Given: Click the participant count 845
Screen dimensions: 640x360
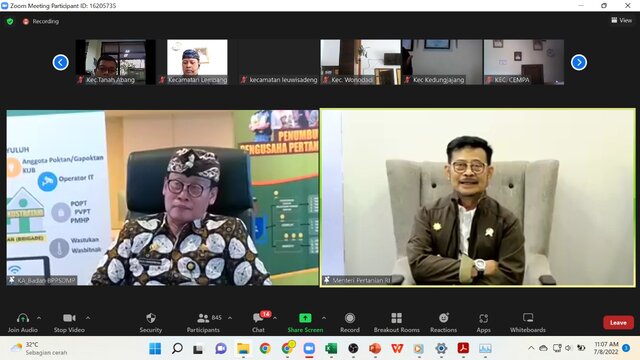Looking at the screenshot, I should (217, 317).
